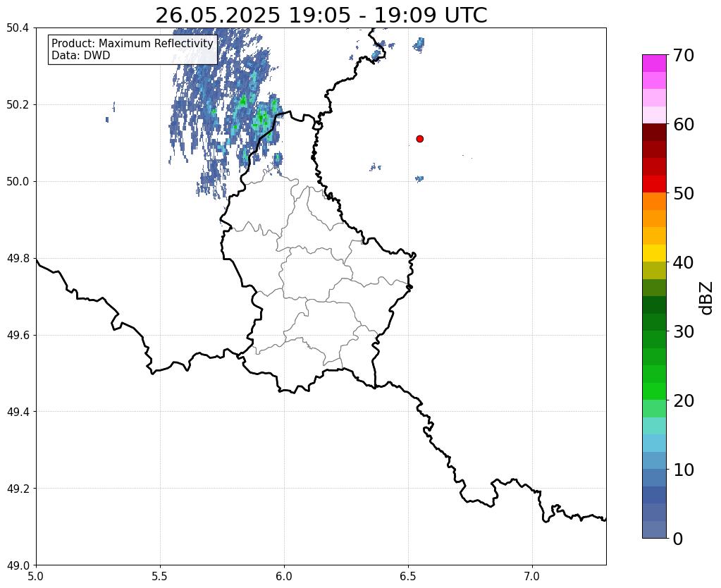Image resolution: width=721 pixels, height=588 pixels.
Task: Click the 7.0 longitude tick label
Action: [x=532, y=576]
